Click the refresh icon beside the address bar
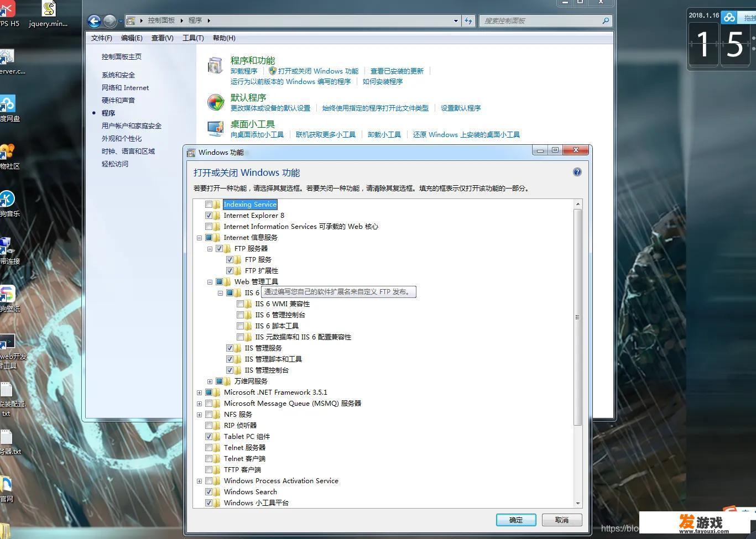Screen dimensions: 756x539 pyautogui.click(x=468, y=20)
